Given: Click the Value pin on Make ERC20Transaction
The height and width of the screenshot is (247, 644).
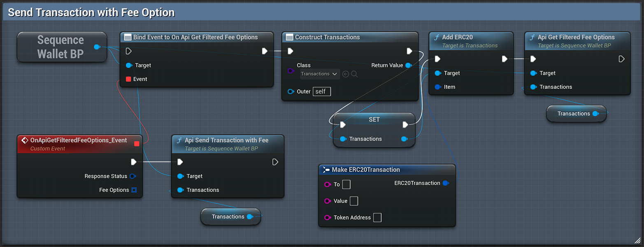Looking at the screenshot, I should [x=328, y=201].
